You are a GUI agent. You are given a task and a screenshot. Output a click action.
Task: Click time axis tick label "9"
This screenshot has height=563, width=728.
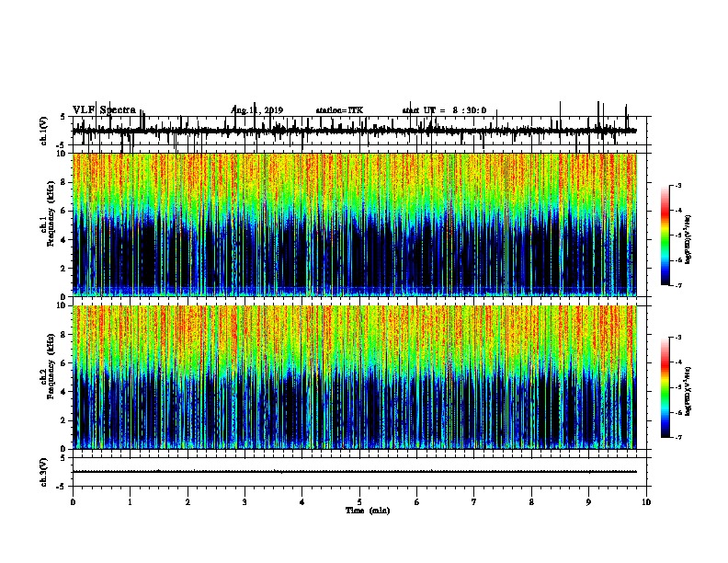pyautogui.click(x=588, y=502)
